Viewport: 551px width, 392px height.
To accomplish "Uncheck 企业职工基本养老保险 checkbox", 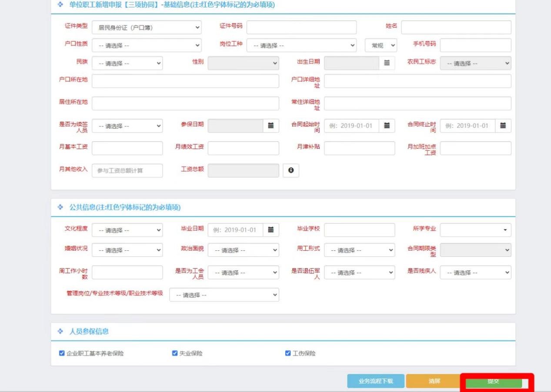I will 62,353.
